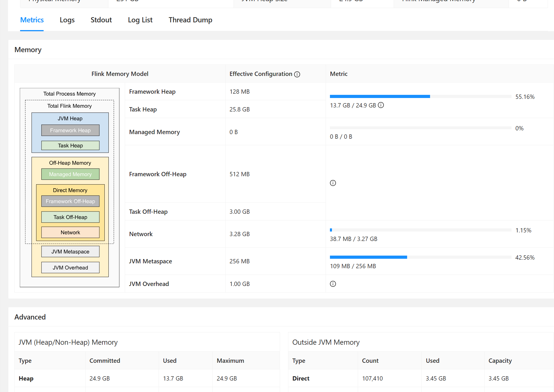Click Task Heap box in memory diagram

coord(70,146)
